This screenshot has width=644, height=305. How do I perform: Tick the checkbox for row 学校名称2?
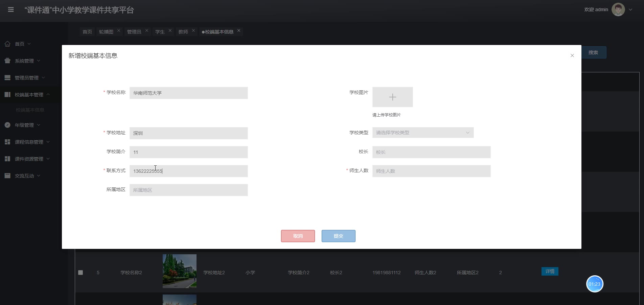[x=80, y=273]
